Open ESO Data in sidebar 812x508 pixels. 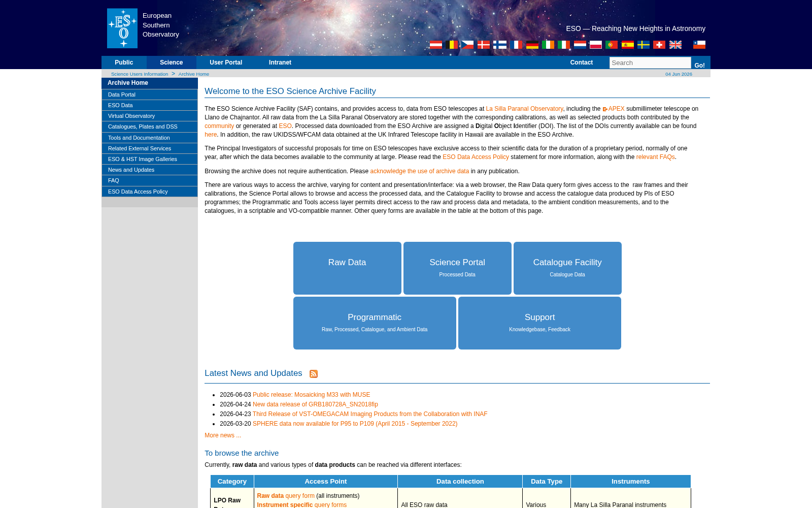click(150, 105)
